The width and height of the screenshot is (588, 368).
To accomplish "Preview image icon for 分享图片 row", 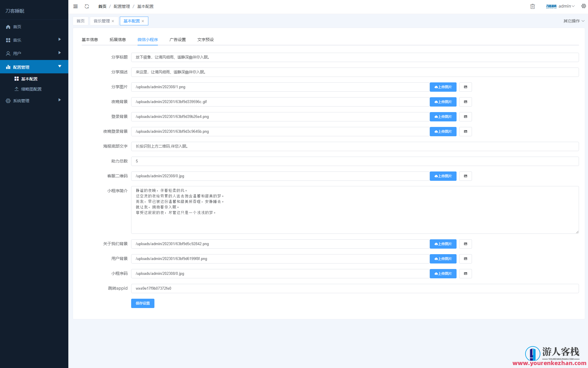I will [x=465, y=87].
